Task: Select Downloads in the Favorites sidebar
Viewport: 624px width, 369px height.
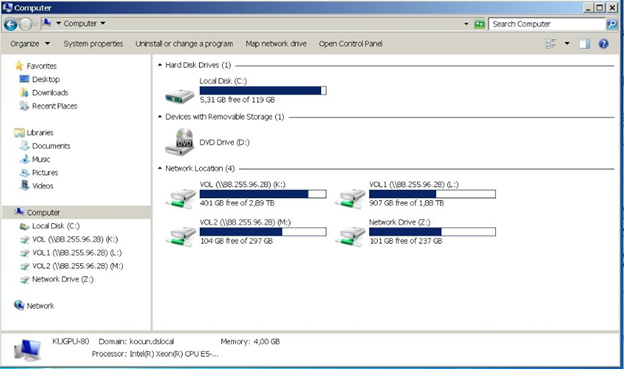Action: (x=44, y=93)
